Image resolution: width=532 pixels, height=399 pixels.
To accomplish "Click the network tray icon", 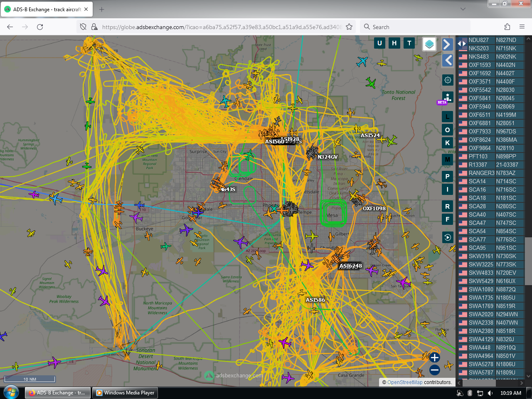I will tap(480, 393).
